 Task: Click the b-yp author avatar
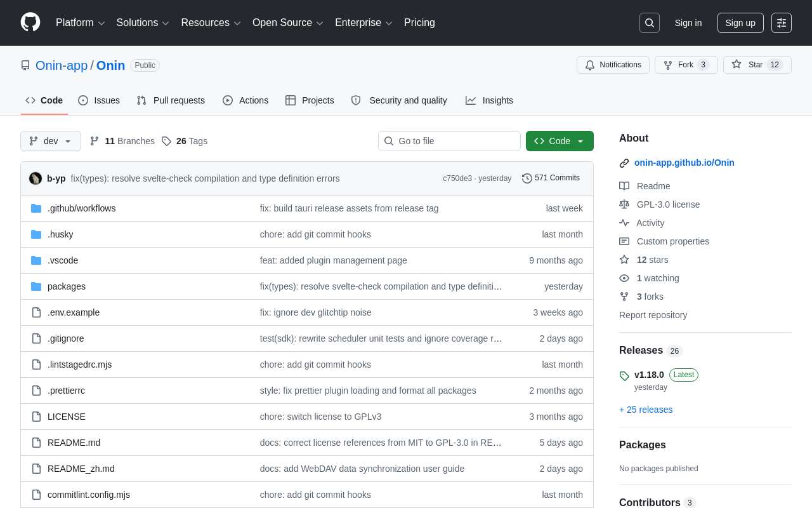tap(36, 178)
